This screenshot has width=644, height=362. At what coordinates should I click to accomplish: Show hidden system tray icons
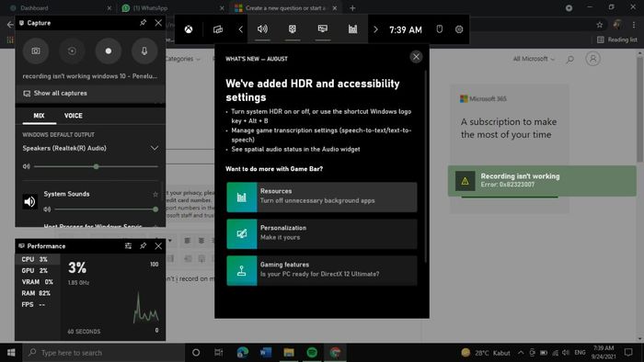(521, 353)
